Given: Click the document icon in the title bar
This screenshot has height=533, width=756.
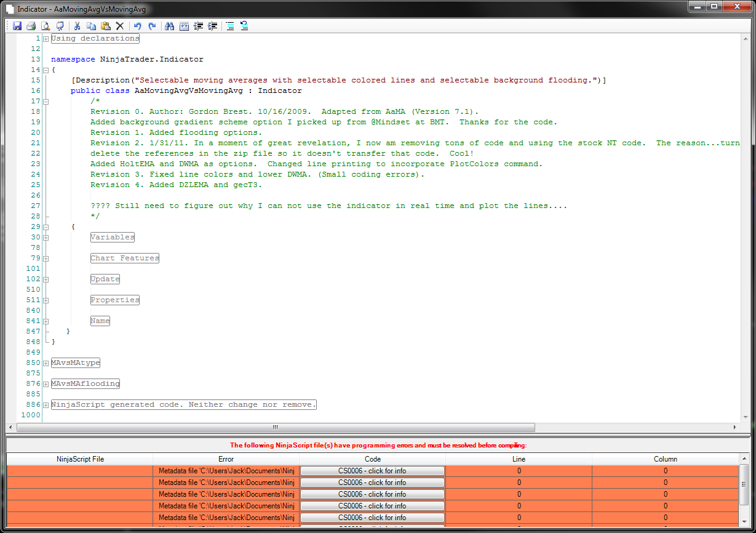Looking at the screenshot, I should [x=10, y=9].
